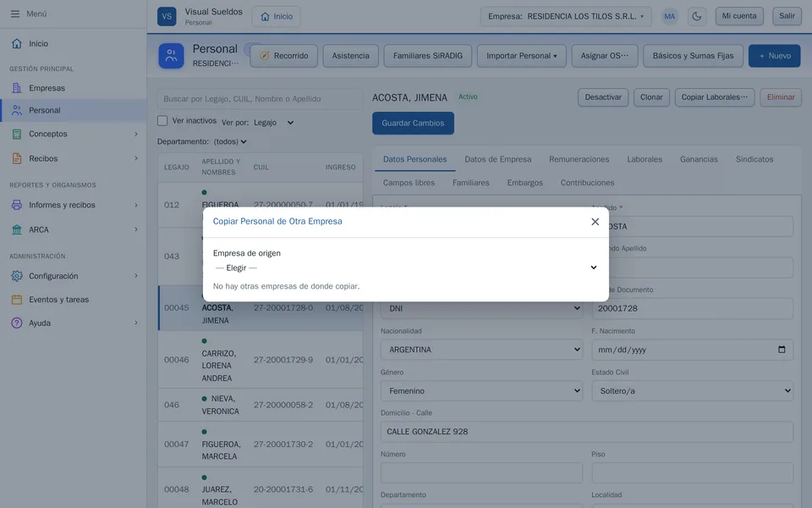
Task: Close the Copiar Personal dialog
Action: tap(595, 222)
